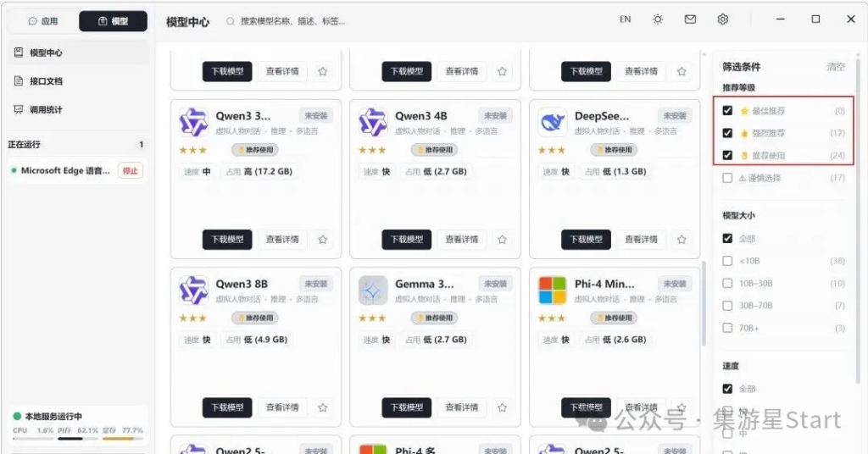
Task: Open 接口文档 in the sidebar
Action: [x=78, y=80]
